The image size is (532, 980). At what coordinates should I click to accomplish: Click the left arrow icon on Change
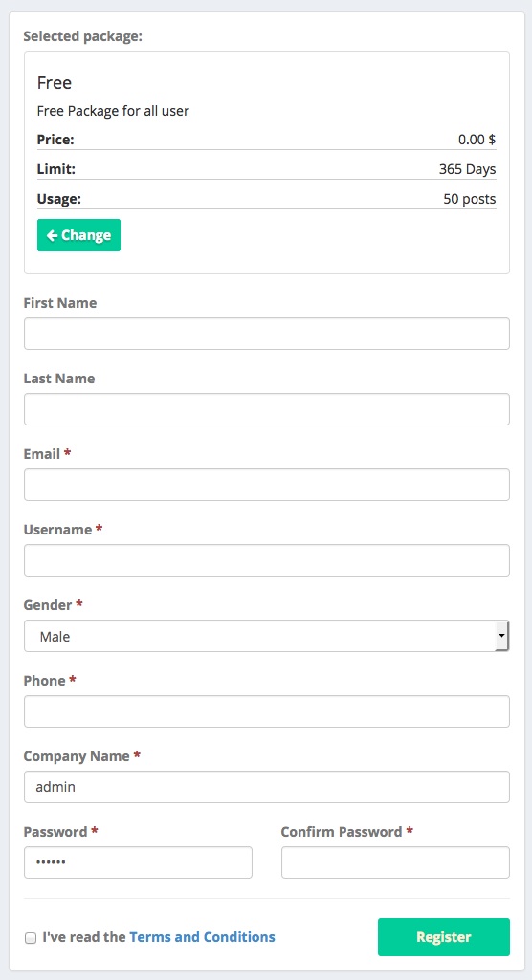(52, 235)
